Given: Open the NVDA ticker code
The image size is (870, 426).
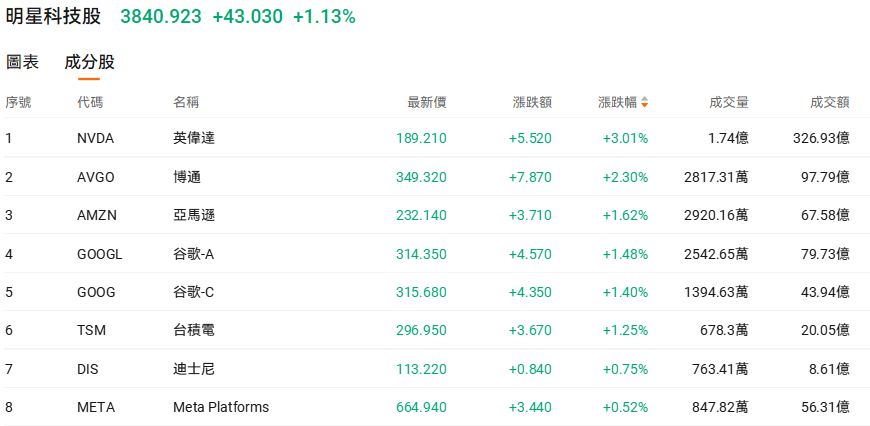Looking at the screenshot, I should click(x=95, y=138).
